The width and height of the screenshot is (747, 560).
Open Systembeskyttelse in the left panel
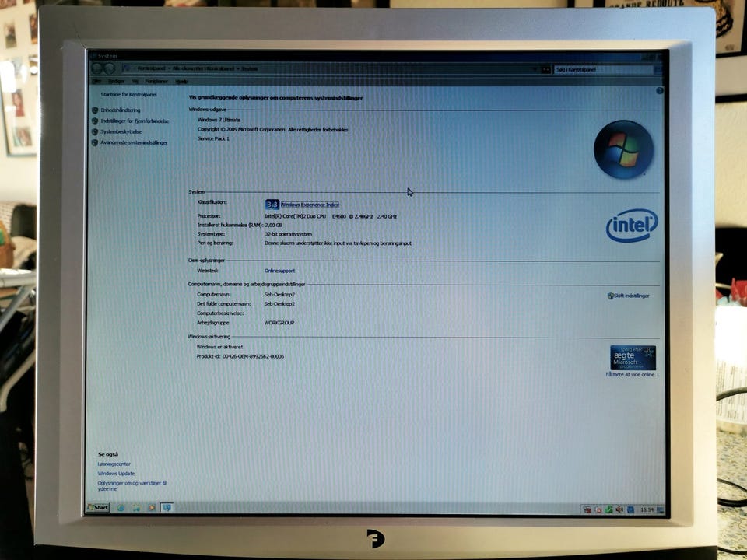coord(121,132)
